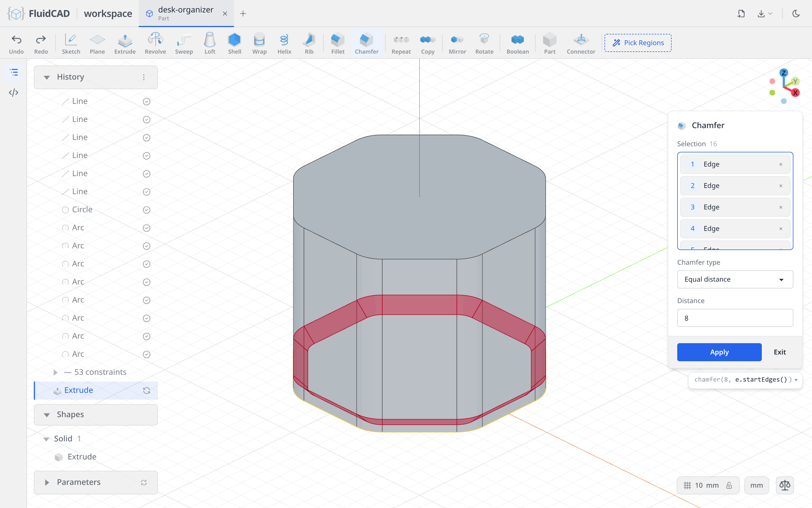This screenshot has height=508, width=812.
Task: Toggle the Circle history check mark
Action: point(146,210)
